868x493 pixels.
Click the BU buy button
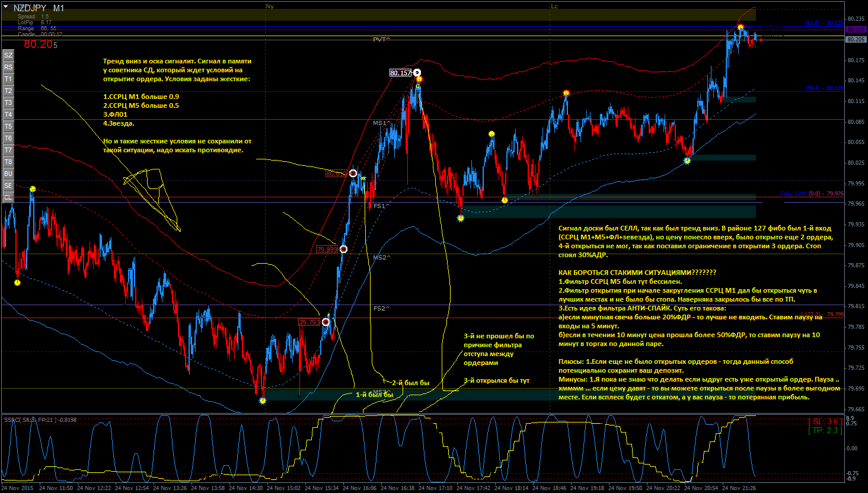[8, 174]
